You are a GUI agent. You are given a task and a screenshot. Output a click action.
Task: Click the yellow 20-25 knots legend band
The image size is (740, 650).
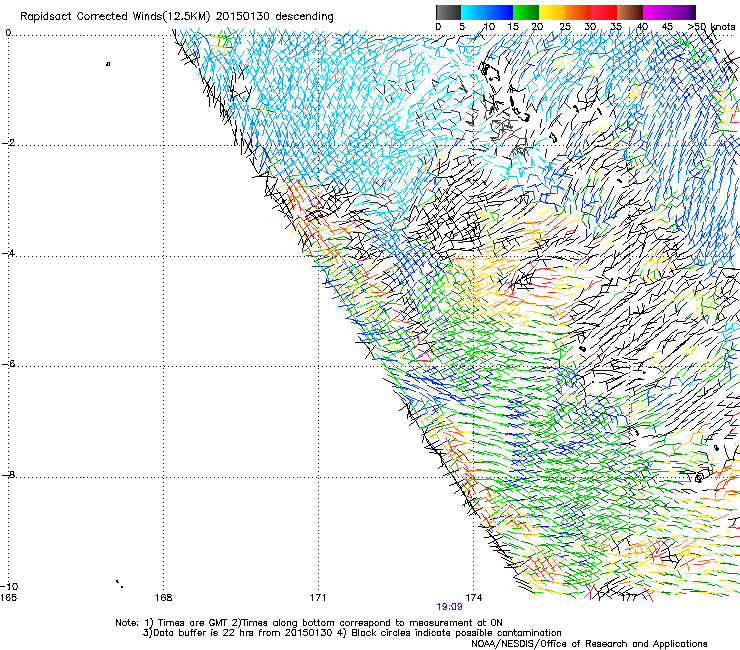point(552,12)
